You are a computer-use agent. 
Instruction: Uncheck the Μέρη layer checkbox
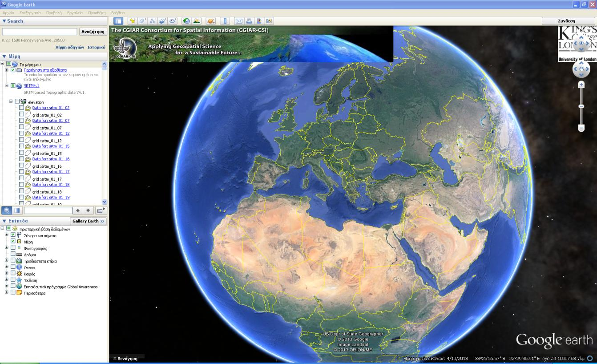(13, 241)
